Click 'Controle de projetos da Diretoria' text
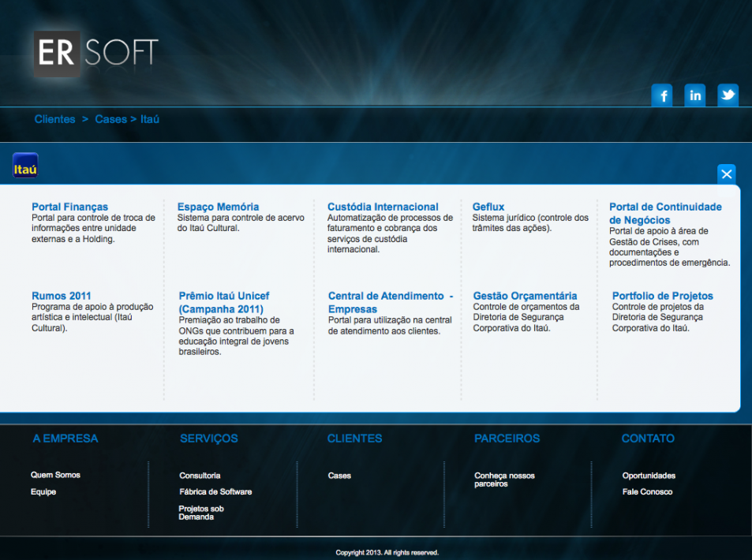The image size is (752, 560). pyautogui.click(x=658, y=317)
